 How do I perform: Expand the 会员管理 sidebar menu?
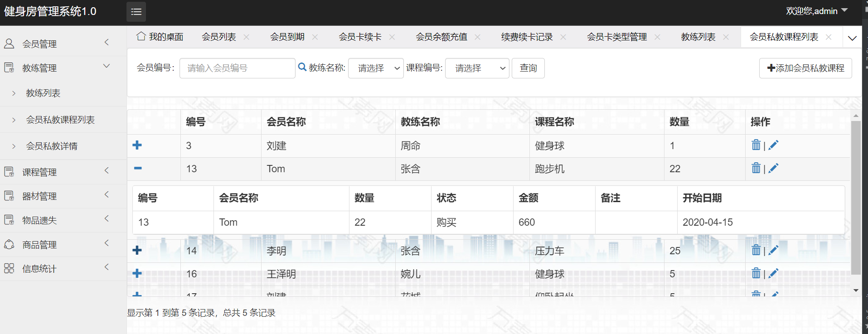pos(63,44)
